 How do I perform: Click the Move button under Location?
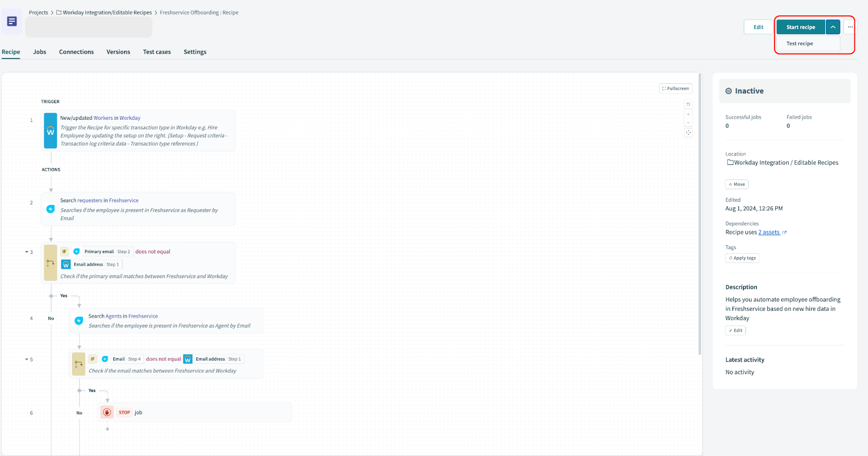(737, 184)
